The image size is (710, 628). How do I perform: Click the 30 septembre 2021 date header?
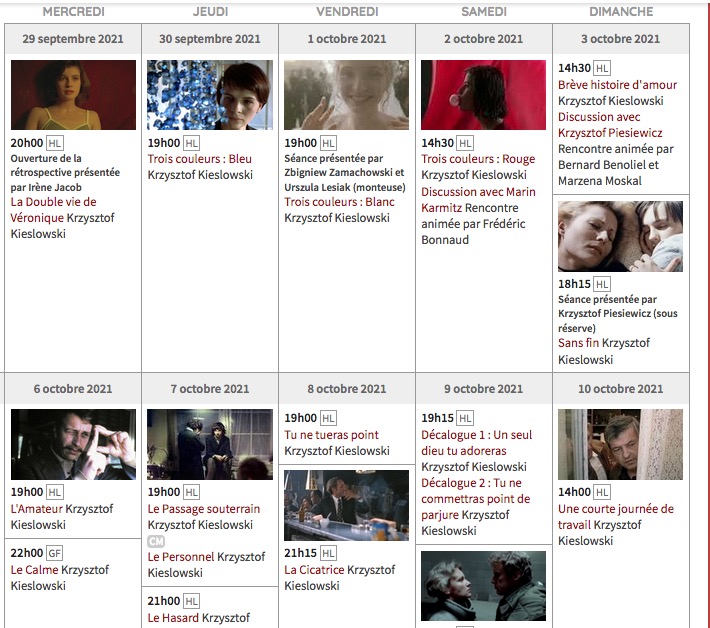click(210, 39)
